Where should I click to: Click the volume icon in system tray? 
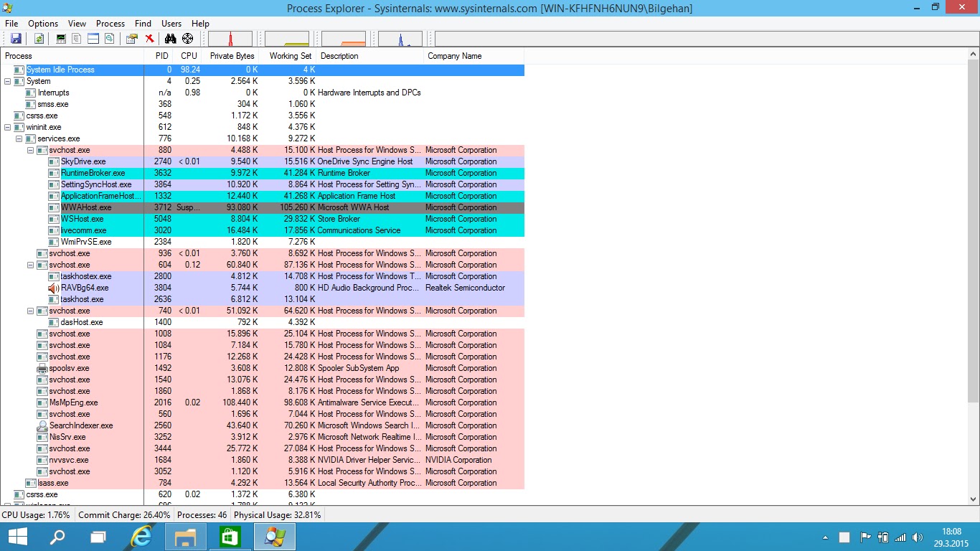tap(917, 537)
